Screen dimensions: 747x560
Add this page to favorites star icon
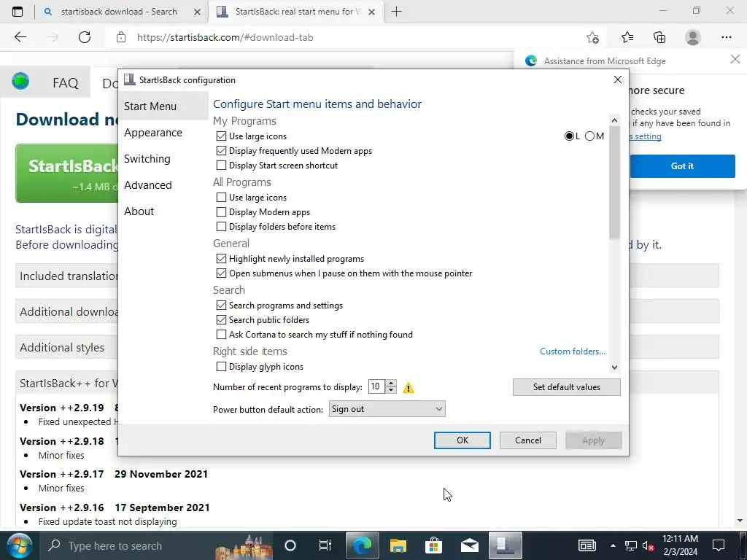coord(592,37)
